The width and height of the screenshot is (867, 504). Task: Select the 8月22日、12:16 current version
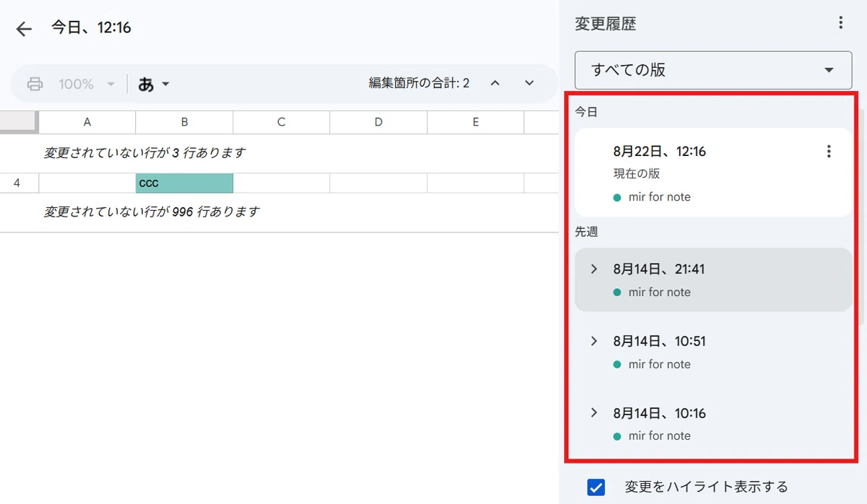click(x=713, y=173)
